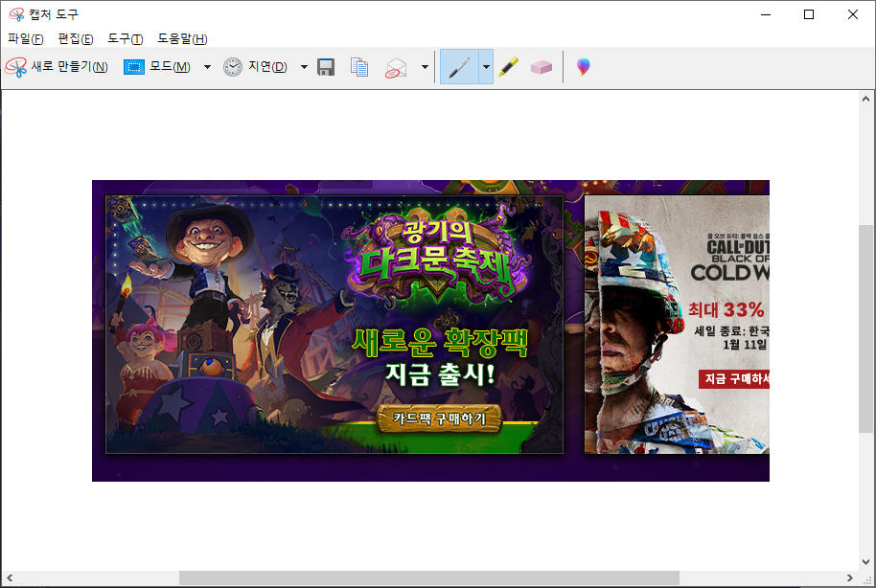
Task: Click the Call of Duty Cold War banner
Action: pyautogui.click(x=677, y=325)
